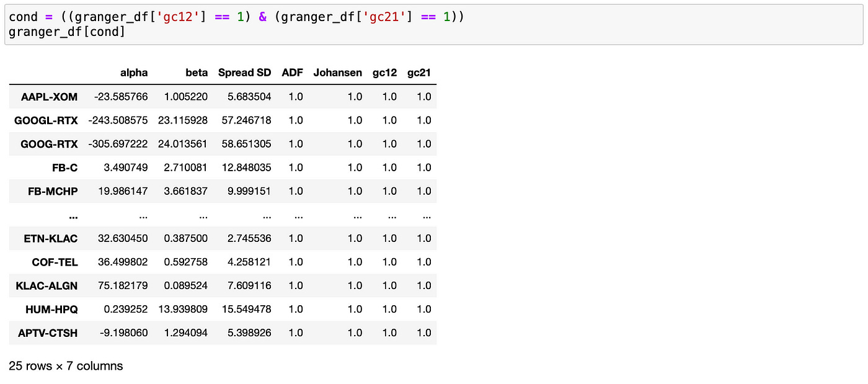
Task: Click Spread SD value 4.258121
Action: (249, 262)
